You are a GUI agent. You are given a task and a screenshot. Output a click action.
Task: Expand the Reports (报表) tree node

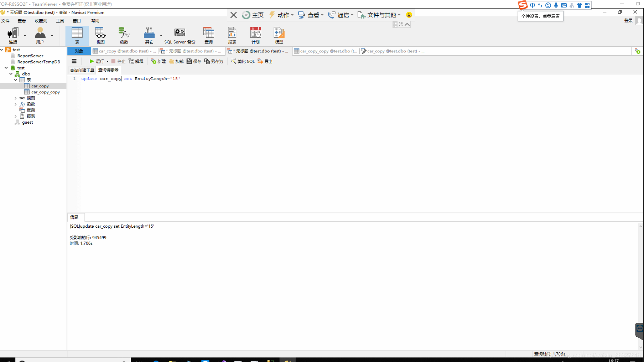(x=16, y=116)
